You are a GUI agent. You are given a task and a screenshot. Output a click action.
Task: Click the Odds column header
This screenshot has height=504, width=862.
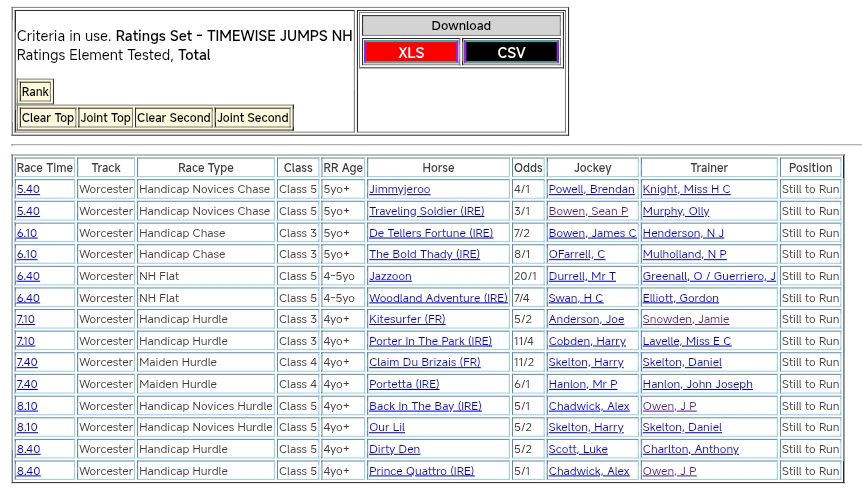click(x=528, y=168)
